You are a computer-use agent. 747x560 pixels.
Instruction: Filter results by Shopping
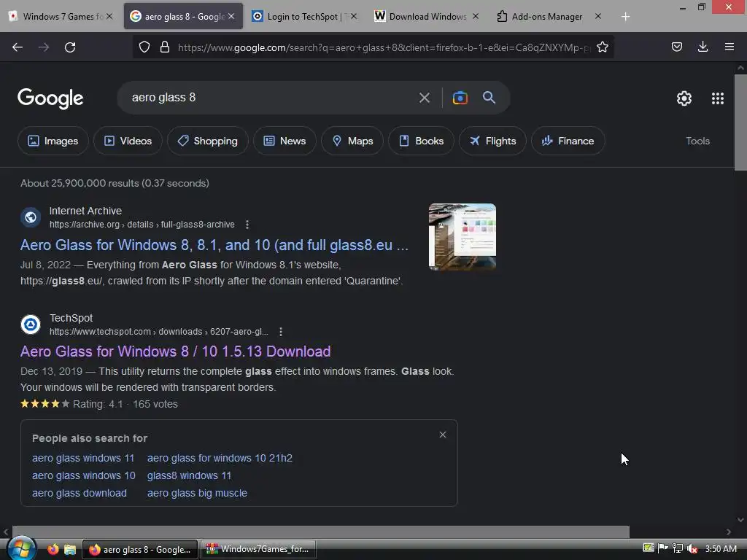point(208,141)
